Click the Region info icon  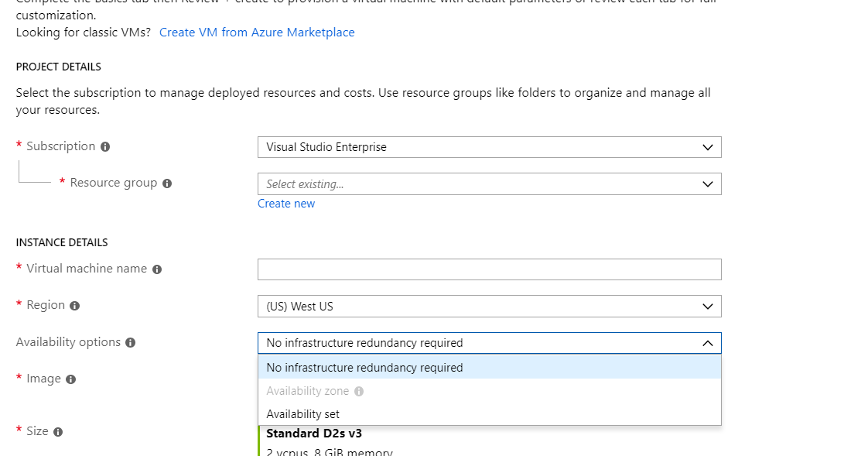click(75, 306)
